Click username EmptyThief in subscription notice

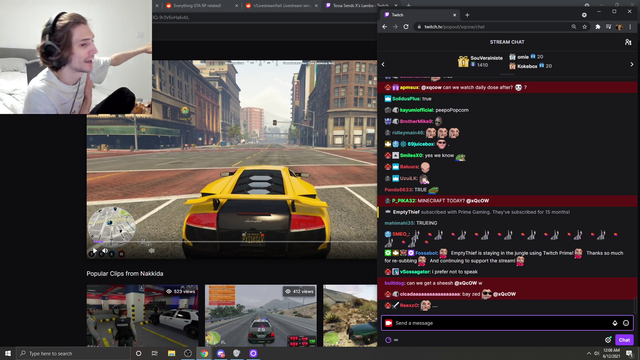click(x=406, y=212)
